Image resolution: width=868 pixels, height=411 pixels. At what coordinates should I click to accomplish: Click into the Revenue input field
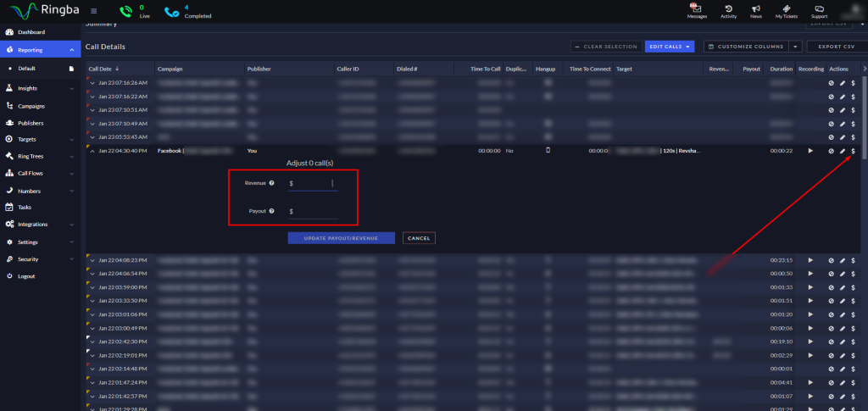(313, 183)
